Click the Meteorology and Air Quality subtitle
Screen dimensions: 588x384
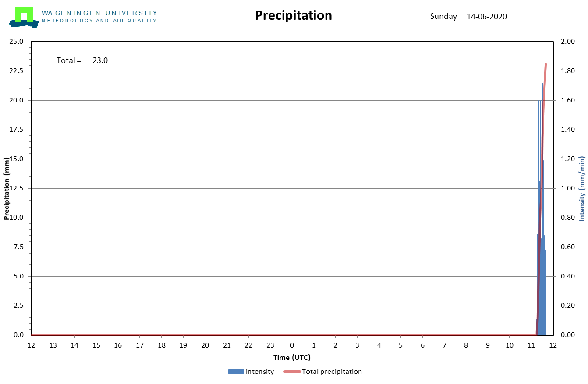tap(99, 21)
